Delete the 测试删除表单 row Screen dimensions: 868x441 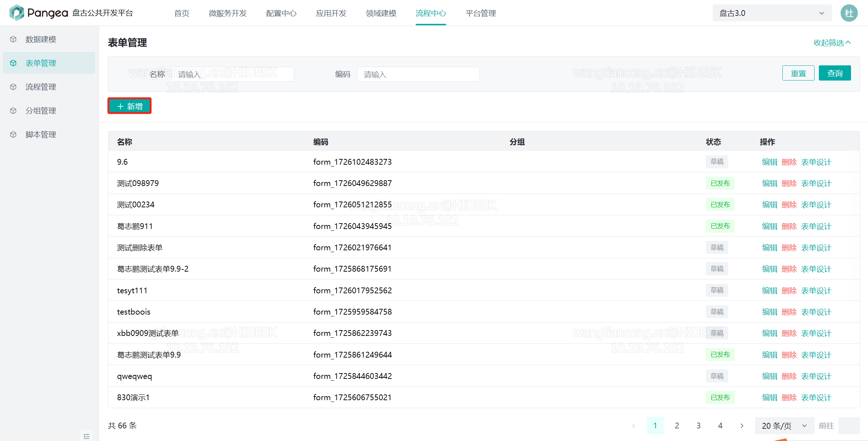pyautogui.click(x=789, y=248)
